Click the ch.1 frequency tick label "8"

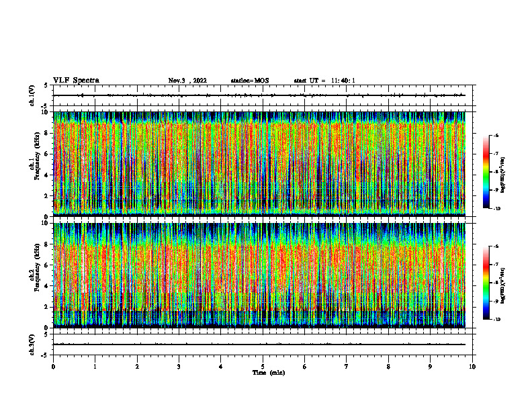coord(48,133)
